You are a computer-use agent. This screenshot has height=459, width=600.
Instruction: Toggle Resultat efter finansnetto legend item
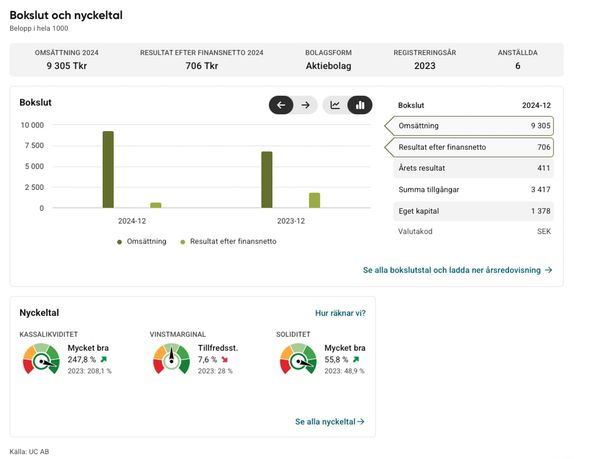click(227, 241)
